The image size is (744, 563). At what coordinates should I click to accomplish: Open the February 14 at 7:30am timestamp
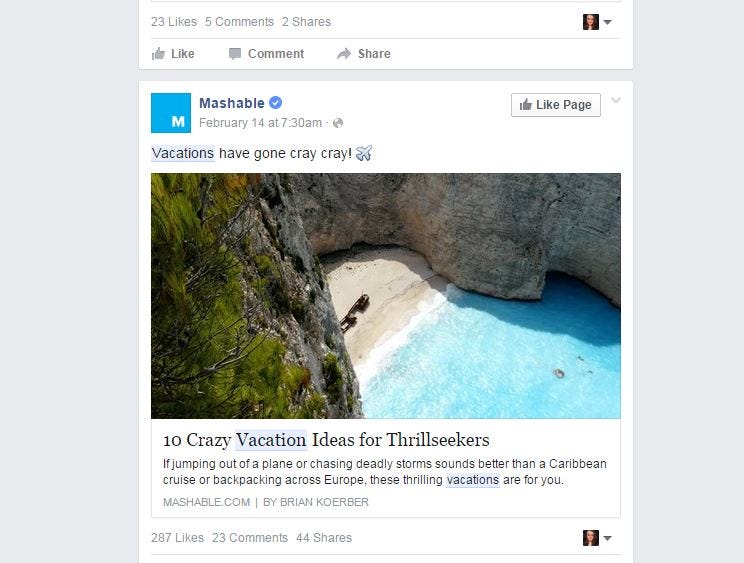(x=260, y=123)
